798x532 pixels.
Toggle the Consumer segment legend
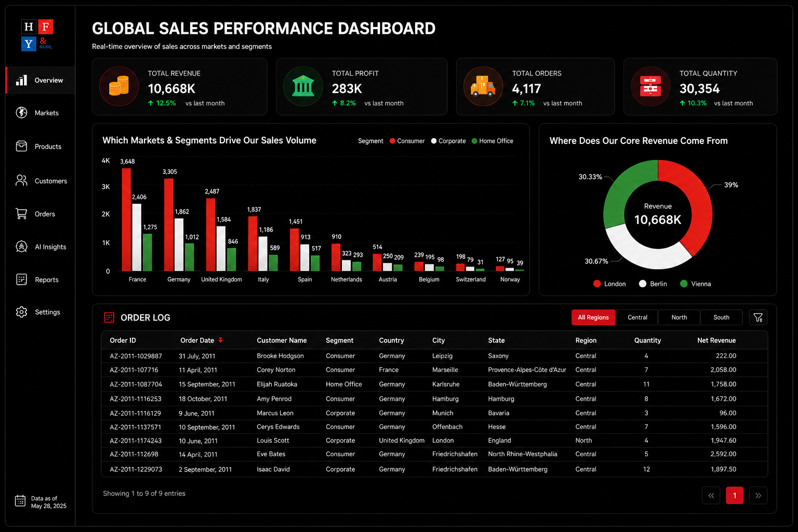tap(407, 141)
